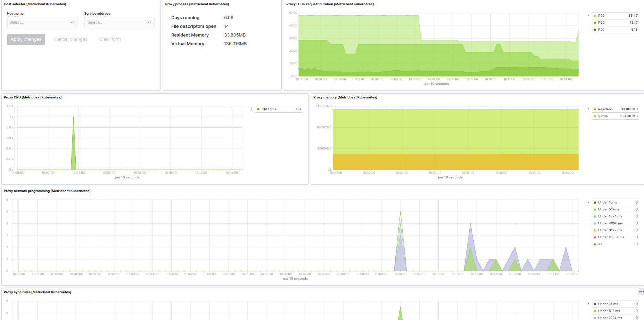Click the Clear form link

(x=110, y=39)
